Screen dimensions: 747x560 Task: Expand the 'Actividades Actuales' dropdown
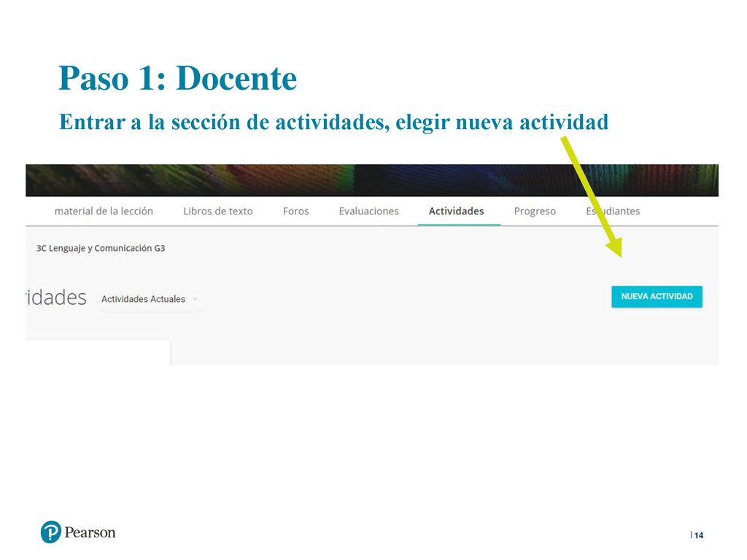point(152,299)
